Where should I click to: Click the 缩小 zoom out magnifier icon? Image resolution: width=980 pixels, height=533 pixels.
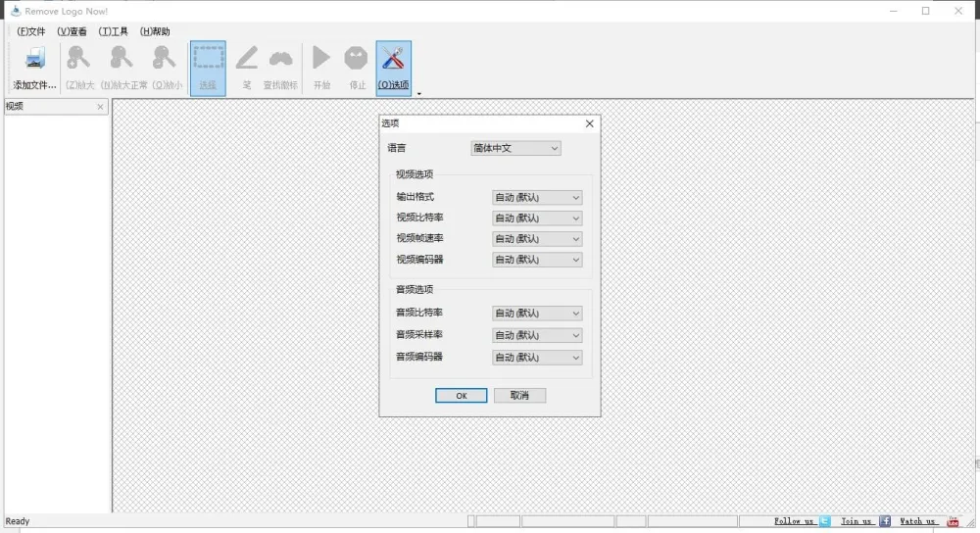tap(166, 60)
